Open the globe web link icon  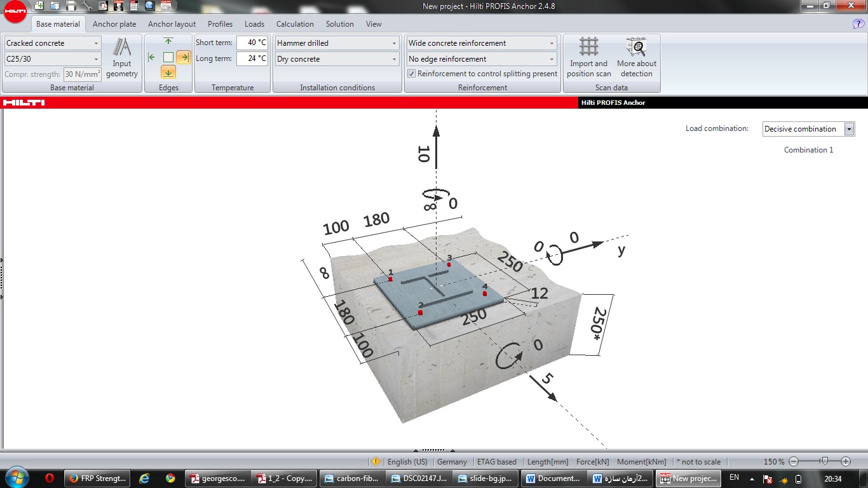point(149,6)
